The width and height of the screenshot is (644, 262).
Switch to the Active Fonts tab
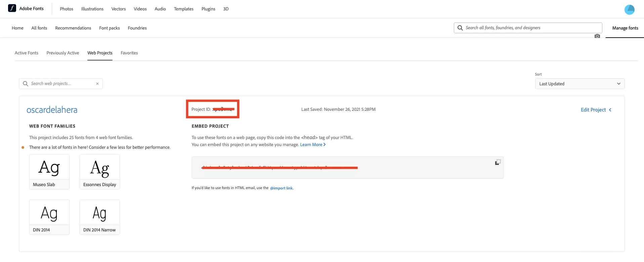(x=27, y=53)
